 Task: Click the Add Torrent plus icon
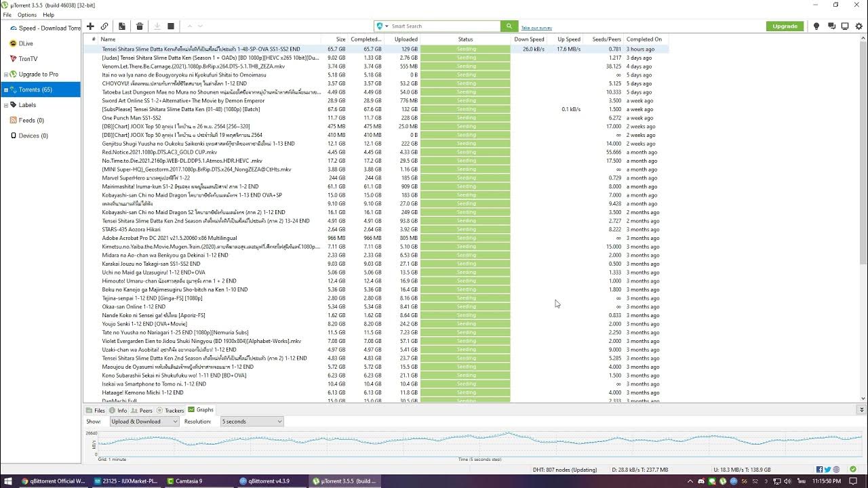90,26
